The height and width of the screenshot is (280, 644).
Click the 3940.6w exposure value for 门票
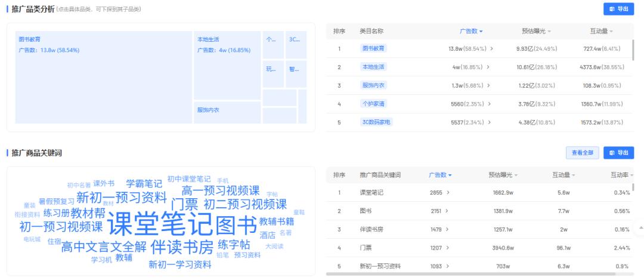coord(503,248)
